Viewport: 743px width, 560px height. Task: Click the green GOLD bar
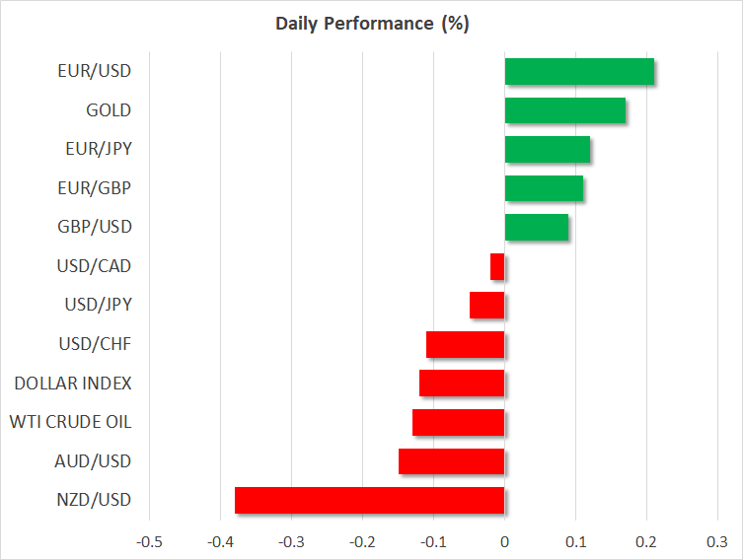(x=564, y=110)
